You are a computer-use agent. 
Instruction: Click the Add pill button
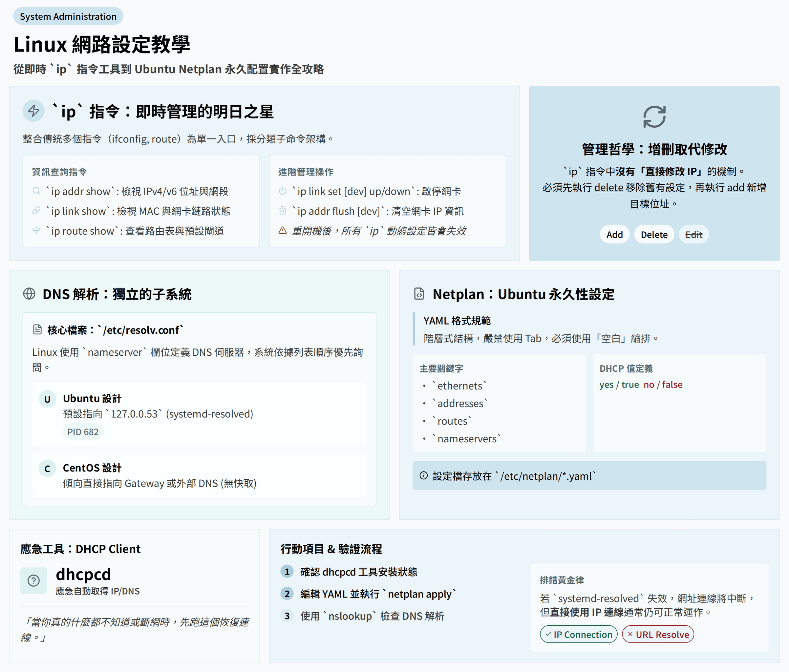(614, 235)
